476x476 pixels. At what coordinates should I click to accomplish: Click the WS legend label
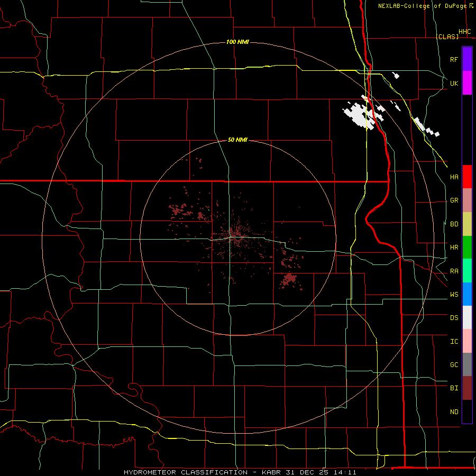454,294
